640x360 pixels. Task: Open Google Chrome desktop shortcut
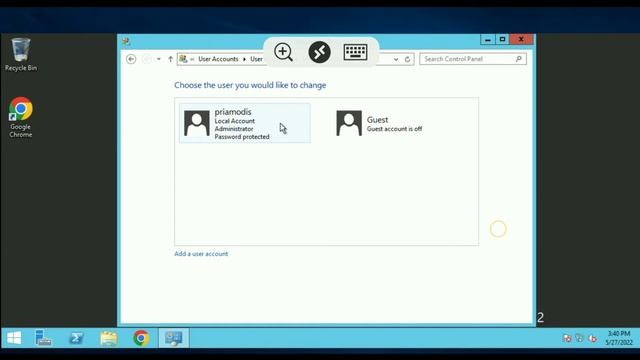(x=20, y=118)
